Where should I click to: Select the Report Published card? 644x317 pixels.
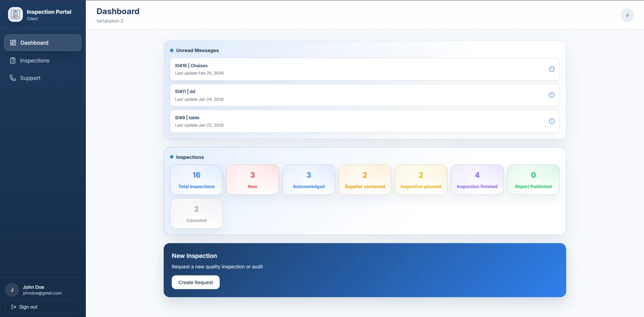(x=533, y=179)
